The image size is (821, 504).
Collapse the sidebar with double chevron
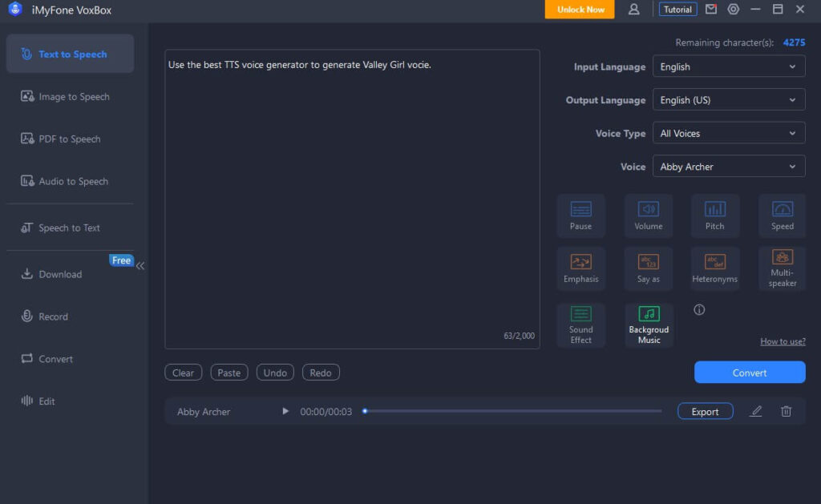pos(140,266)
